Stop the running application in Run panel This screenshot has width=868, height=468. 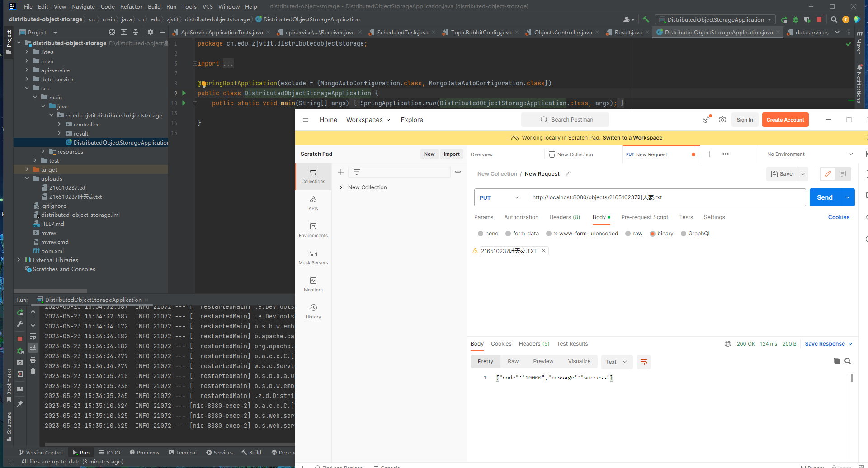click(x=20, y=338)
